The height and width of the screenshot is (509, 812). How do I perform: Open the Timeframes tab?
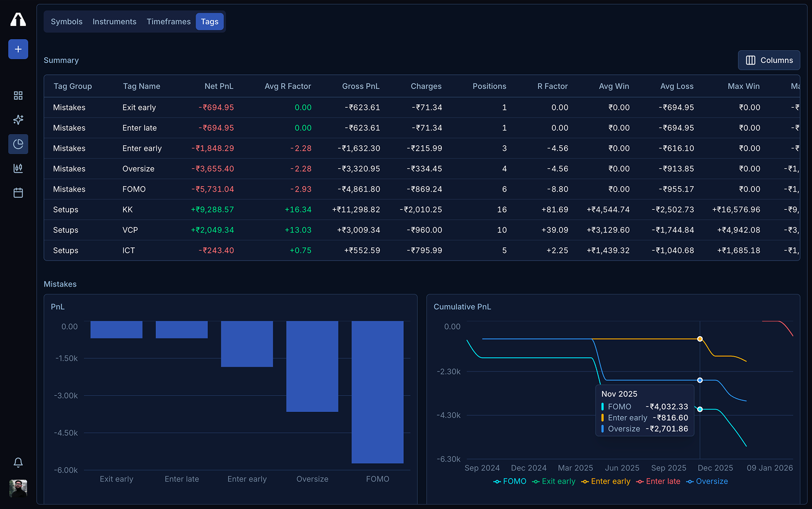click(168, 22)
